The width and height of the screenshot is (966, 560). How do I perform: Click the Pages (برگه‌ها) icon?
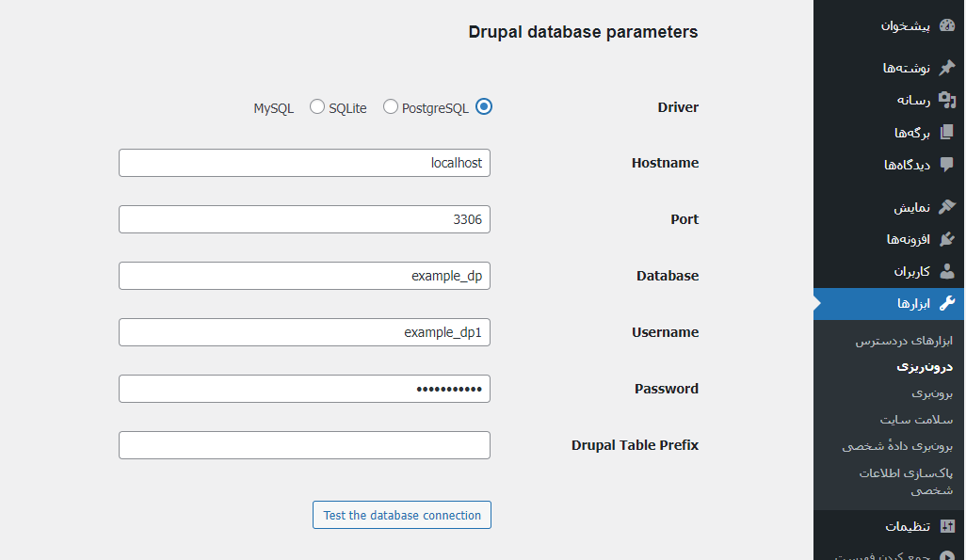click(x=947, y=132)
